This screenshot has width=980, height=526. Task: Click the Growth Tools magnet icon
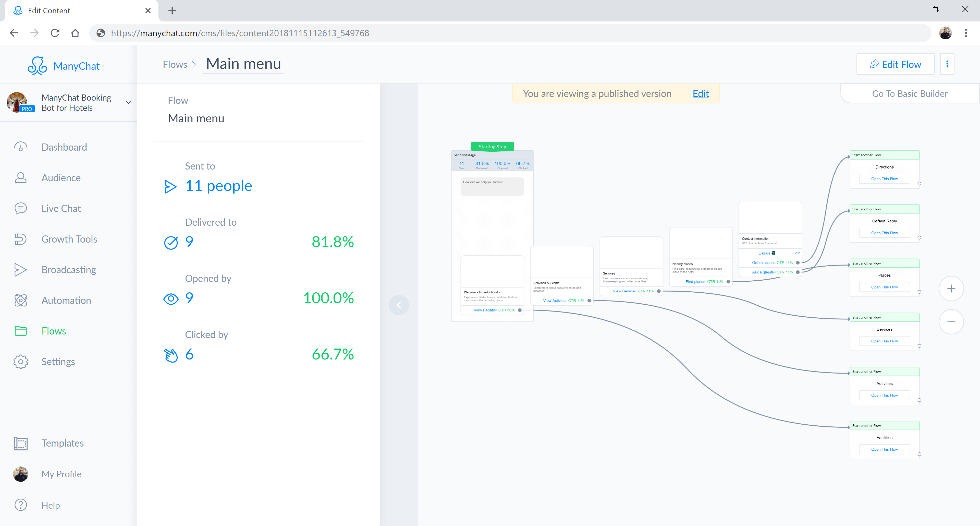click(20, 239)
